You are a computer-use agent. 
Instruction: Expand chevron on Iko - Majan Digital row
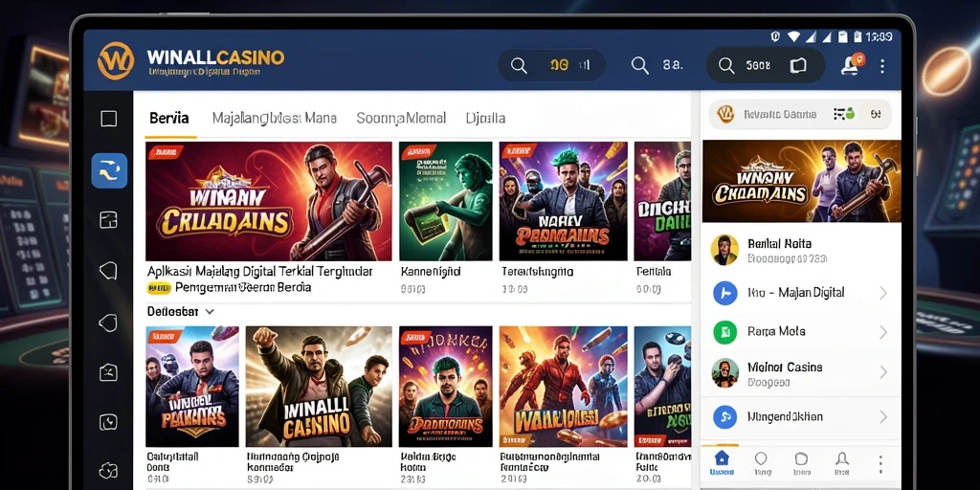click(x=883, y=293)
